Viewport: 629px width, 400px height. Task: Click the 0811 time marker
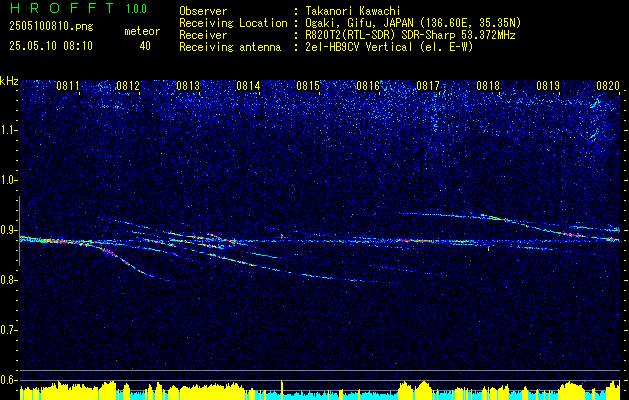(68, 85)
